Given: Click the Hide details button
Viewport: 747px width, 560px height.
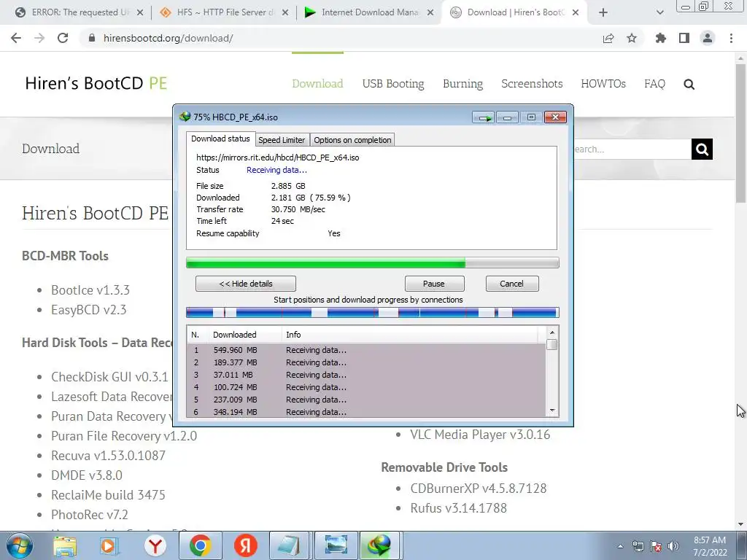Looking at the screenshot, I should point(245,284).
